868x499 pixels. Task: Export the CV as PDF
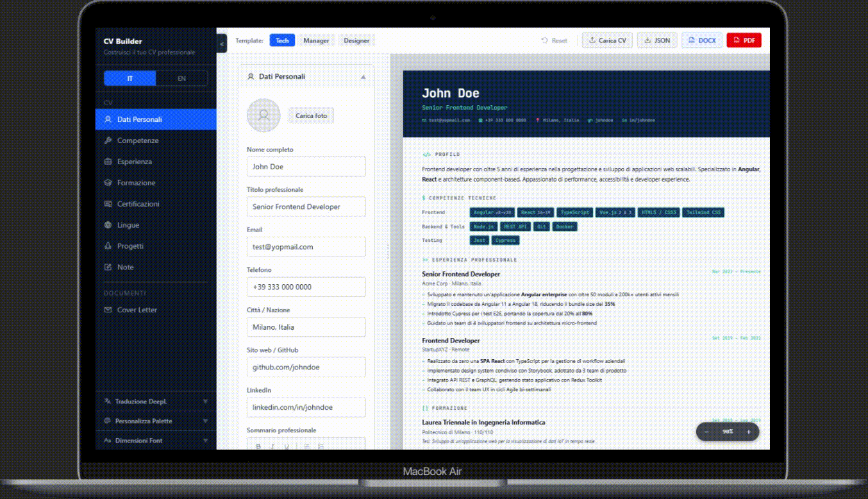[x=743, y=40]
